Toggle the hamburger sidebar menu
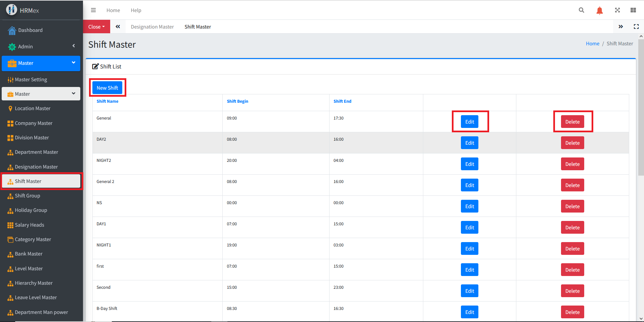This screenshot has height=322, width=644. coord(93,10)
